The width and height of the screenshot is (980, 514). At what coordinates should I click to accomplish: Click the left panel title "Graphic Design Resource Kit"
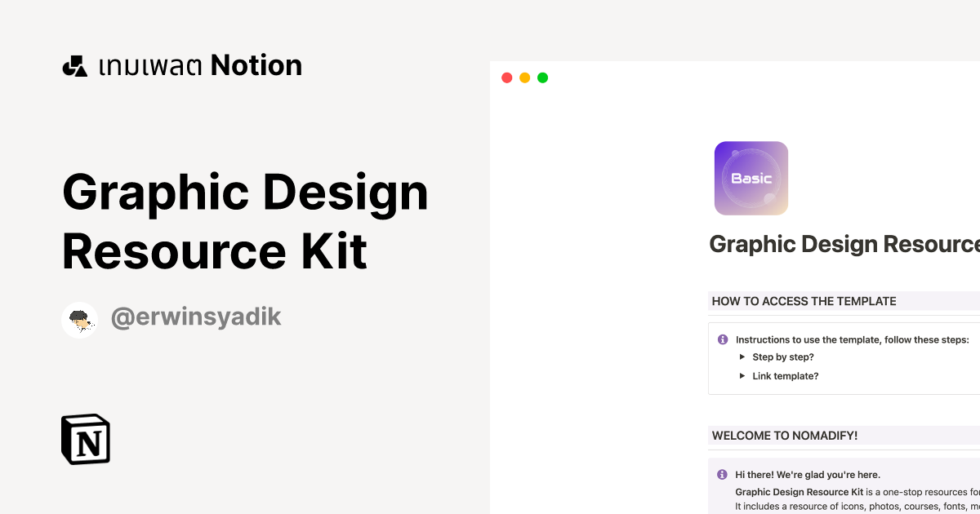click(245, 220)
